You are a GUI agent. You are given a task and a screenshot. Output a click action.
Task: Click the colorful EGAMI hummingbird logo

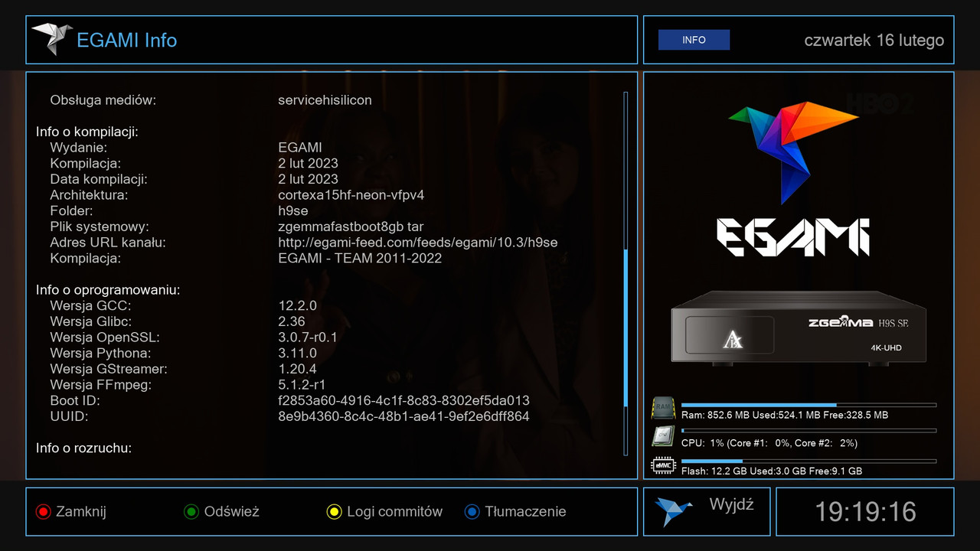pos(793,152)
